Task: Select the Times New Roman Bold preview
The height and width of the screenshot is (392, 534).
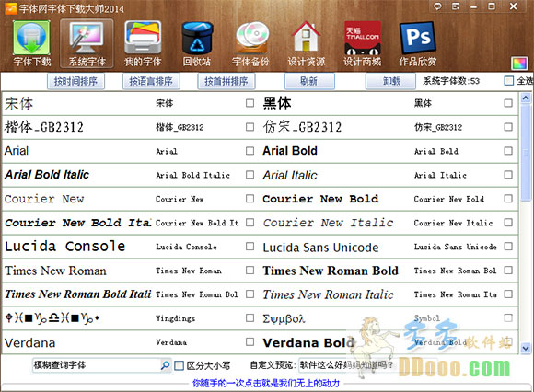Action: [331, 271]
